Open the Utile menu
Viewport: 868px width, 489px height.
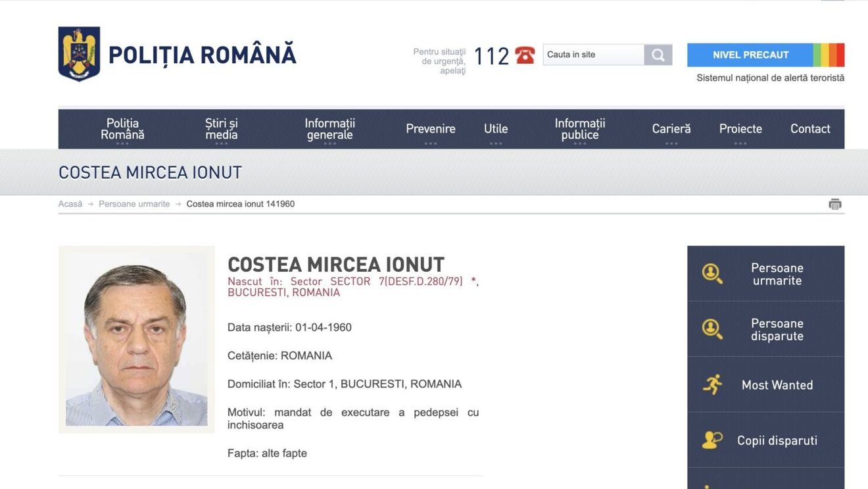[496, 129]
